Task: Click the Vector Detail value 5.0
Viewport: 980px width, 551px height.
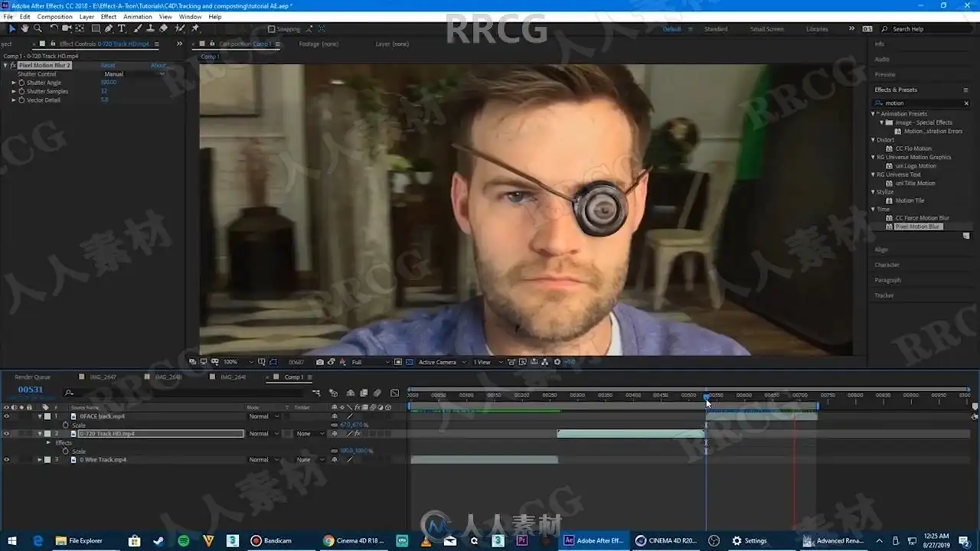Action: point(105,100)
